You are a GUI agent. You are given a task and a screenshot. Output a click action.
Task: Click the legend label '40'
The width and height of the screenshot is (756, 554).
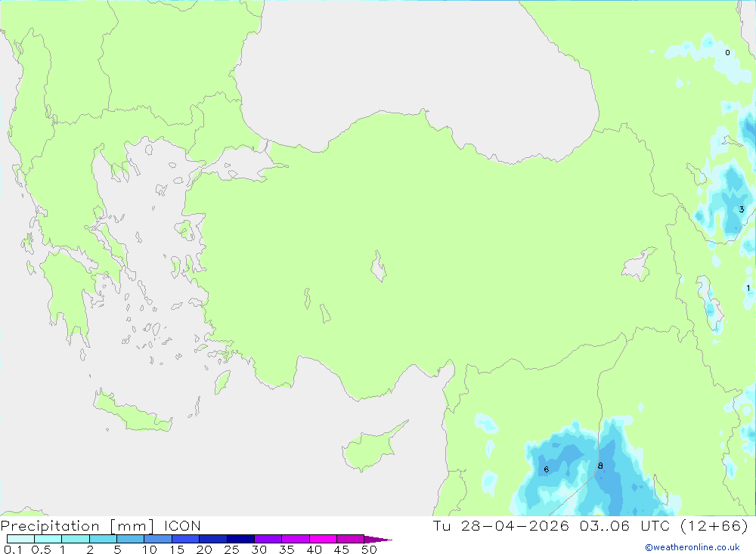pyautogui.click(x=314, y=549)
